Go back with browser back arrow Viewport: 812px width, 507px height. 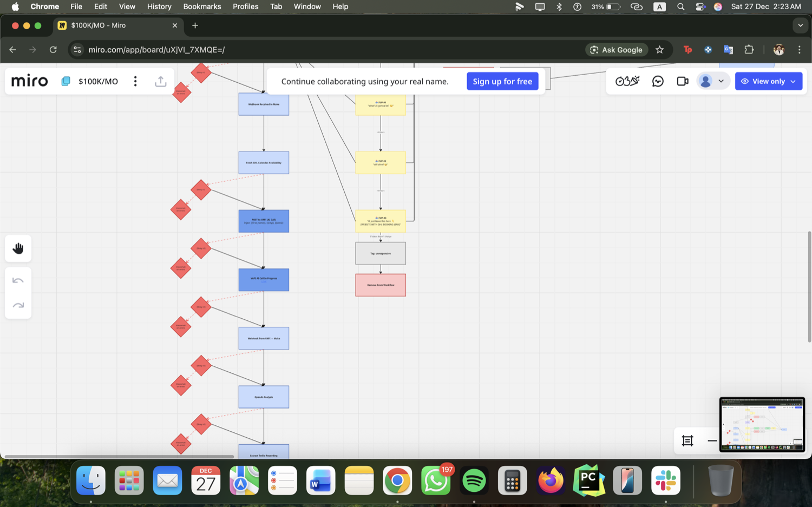(12, 50)
